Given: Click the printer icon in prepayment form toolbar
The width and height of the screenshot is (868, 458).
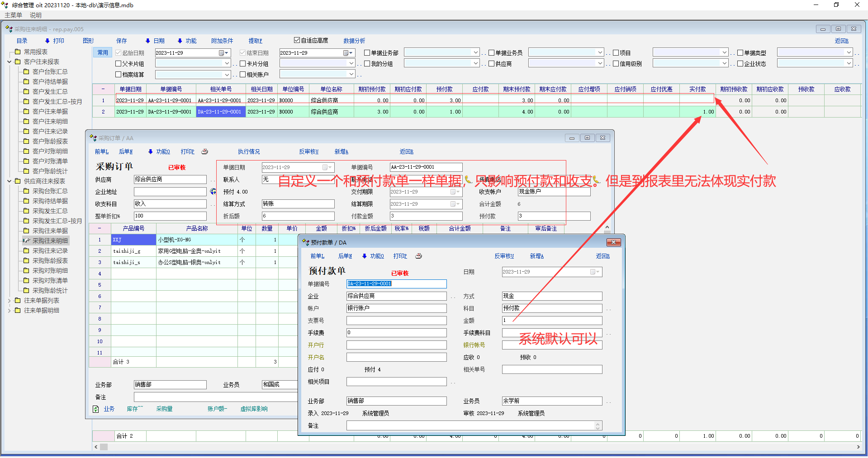Looking at the screenshot, I should point(418,256).
